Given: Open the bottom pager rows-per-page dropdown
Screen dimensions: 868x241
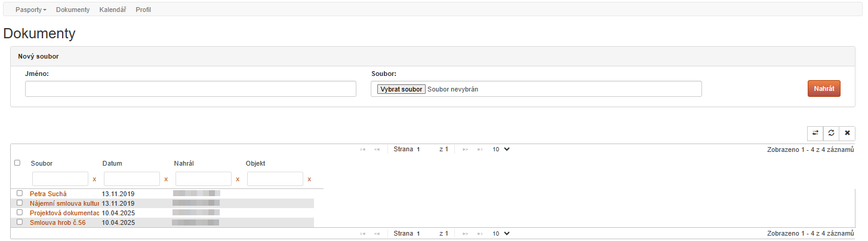Looking at the screenshot, I should click(501, 233).
